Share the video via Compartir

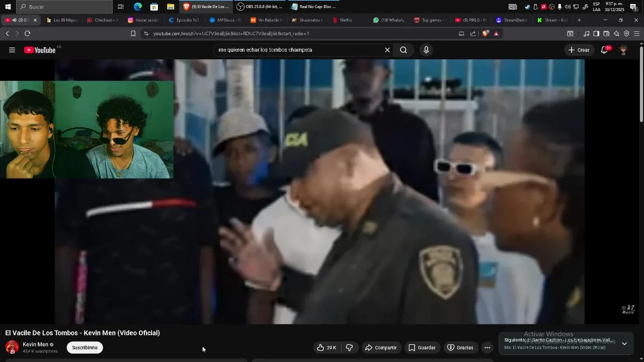click(381, 347)
